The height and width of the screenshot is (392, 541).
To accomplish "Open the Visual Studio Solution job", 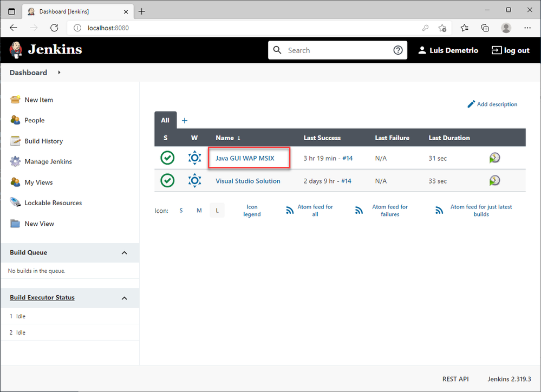I will pos(247,181).
